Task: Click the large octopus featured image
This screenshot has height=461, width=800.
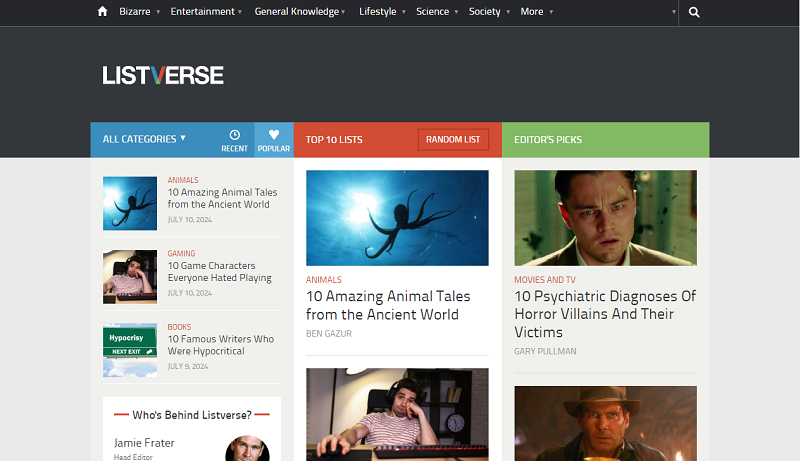Action: (397, 217)
